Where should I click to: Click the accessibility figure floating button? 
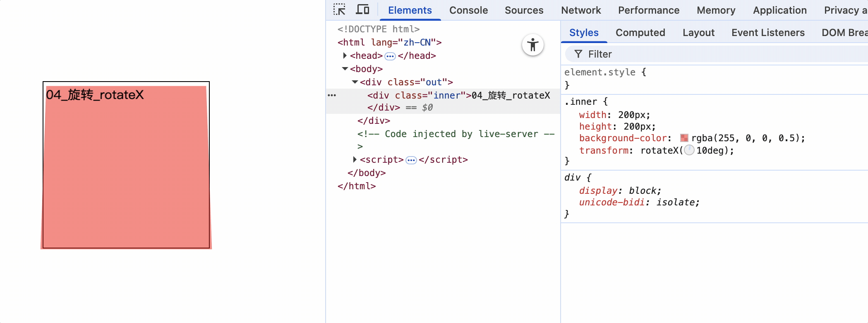[533, 45]
